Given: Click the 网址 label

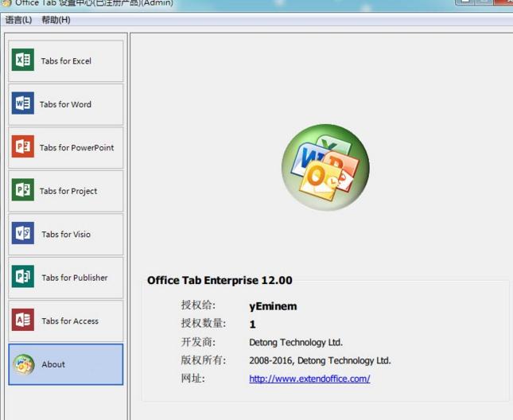Looking at the screenshot, I should point(193,379).
